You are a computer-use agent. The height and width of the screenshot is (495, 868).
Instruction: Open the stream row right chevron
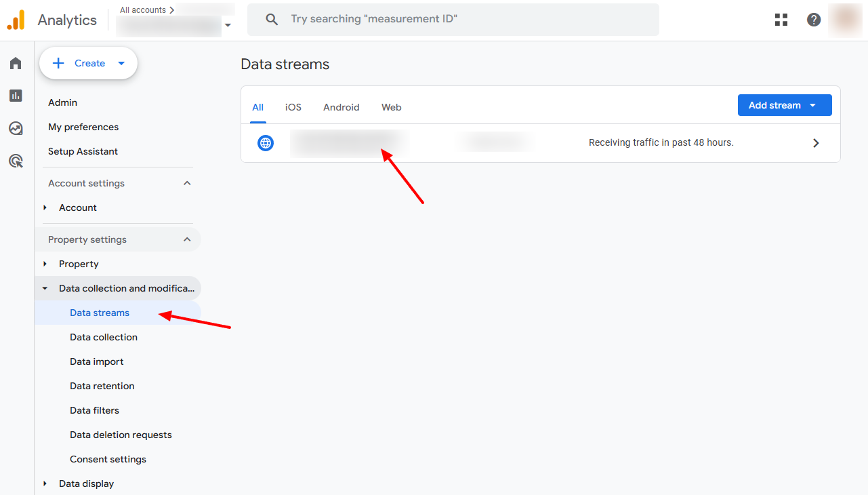[x=816, y=143]
